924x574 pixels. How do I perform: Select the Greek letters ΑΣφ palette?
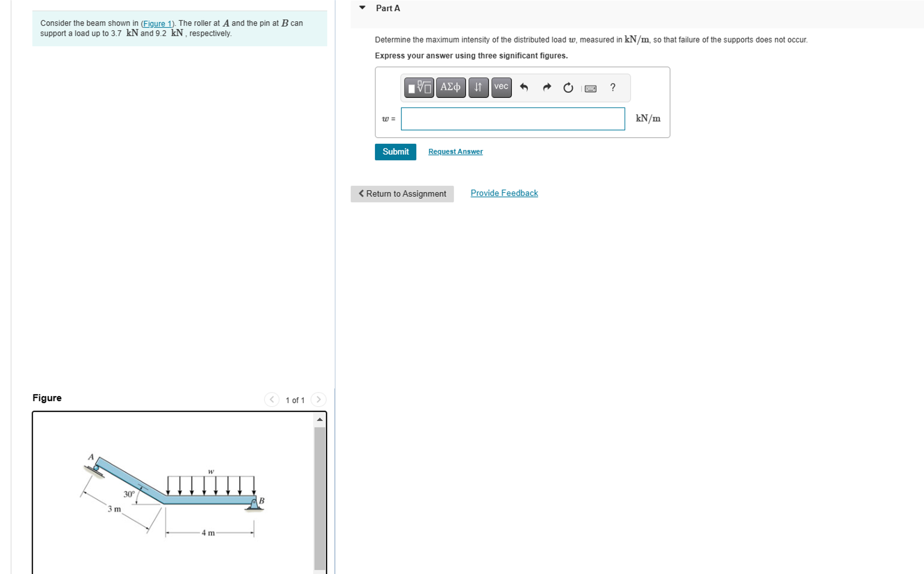450,87
